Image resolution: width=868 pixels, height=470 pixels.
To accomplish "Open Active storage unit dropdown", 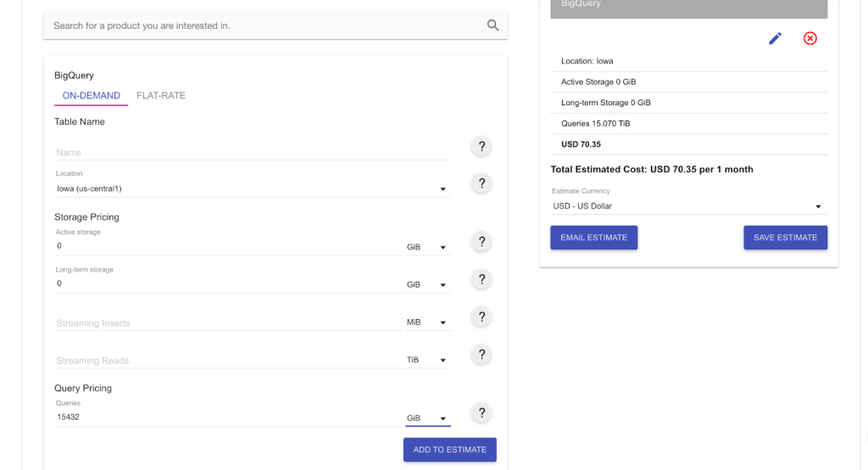I will (427, 247).
